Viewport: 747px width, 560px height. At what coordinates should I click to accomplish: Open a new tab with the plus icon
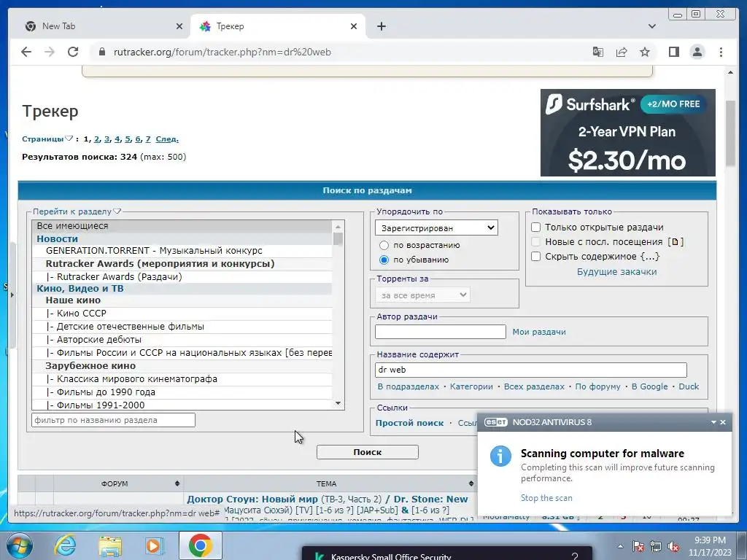click(381, 26)
